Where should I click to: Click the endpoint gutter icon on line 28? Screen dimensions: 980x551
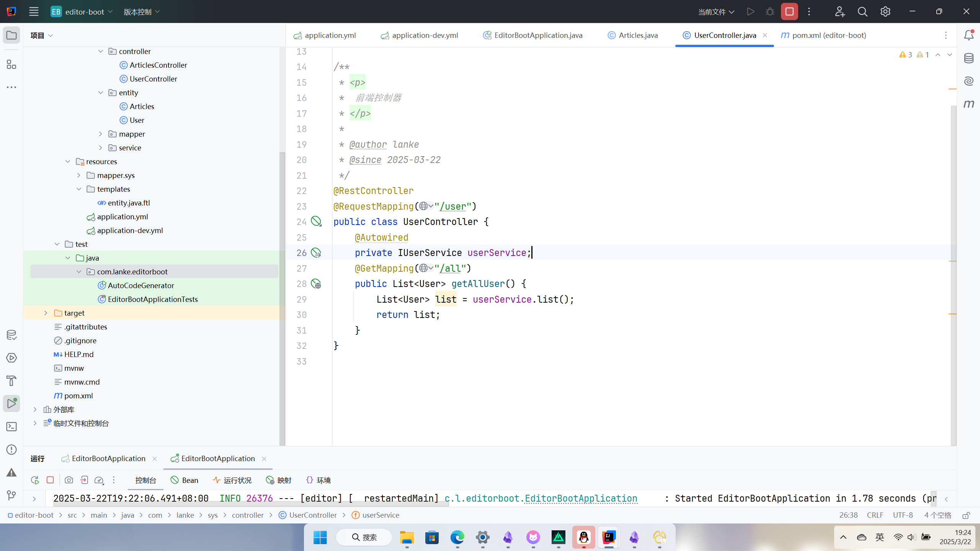[x=316, y=284]
